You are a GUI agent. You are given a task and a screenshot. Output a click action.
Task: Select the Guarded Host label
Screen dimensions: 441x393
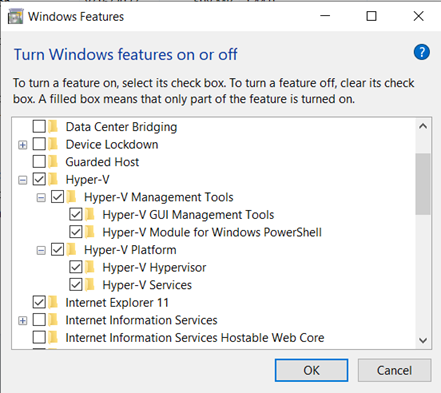102,162
